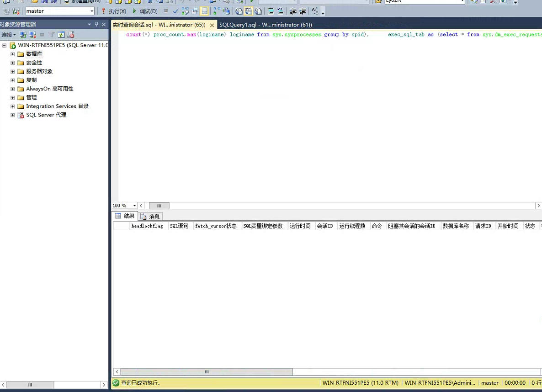Click the refresh icon in Object Explorer
This screenshot has width=542, height=392.
pyautogui.click(x=61, y=35)
